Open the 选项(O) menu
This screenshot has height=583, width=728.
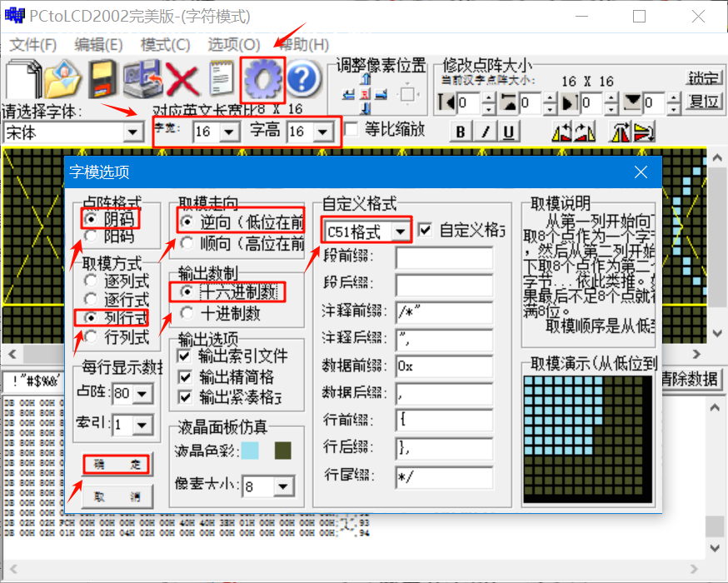[234, 45]
